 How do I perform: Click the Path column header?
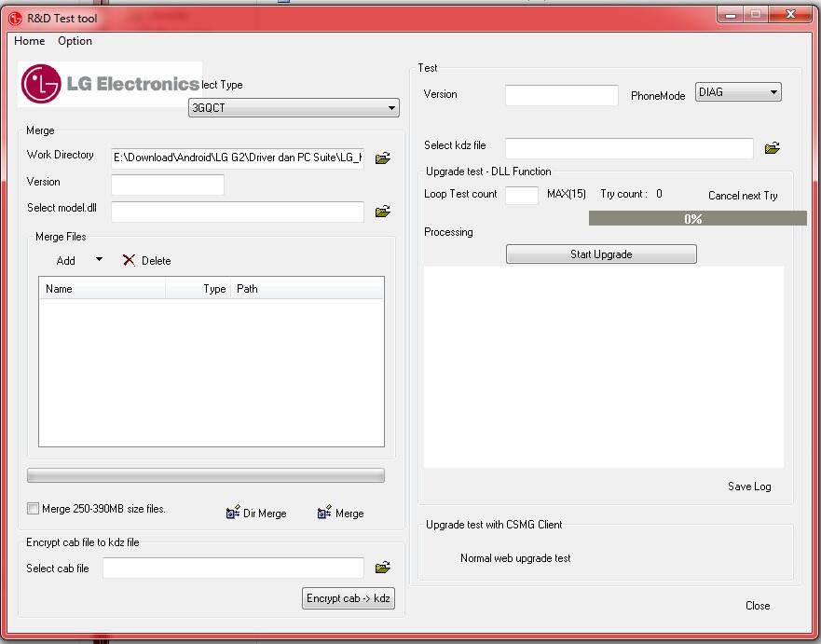click(307, 289)
